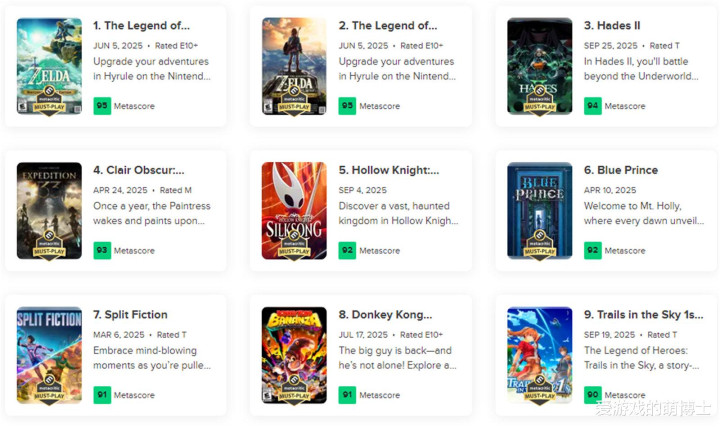
Task: Click the 90 Metascore badge for Trails in the Sky
Action: click(592, 395)
